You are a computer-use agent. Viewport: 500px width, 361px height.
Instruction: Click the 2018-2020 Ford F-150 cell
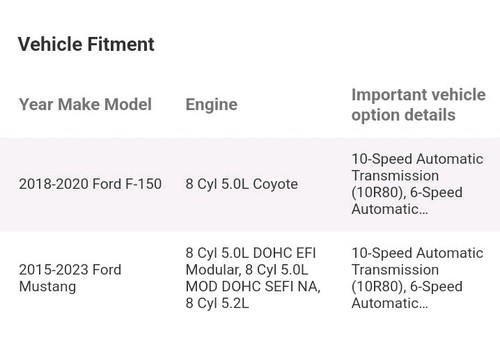pos(90,184)
